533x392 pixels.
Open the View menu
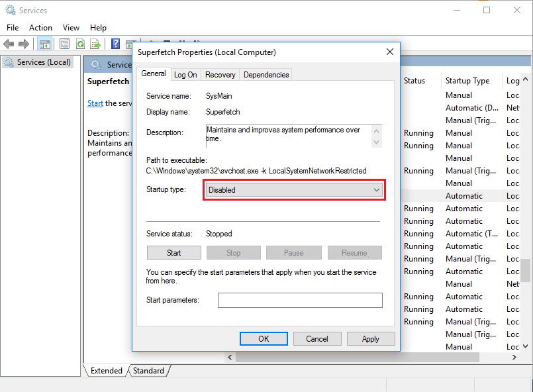(x=71, y=28)
